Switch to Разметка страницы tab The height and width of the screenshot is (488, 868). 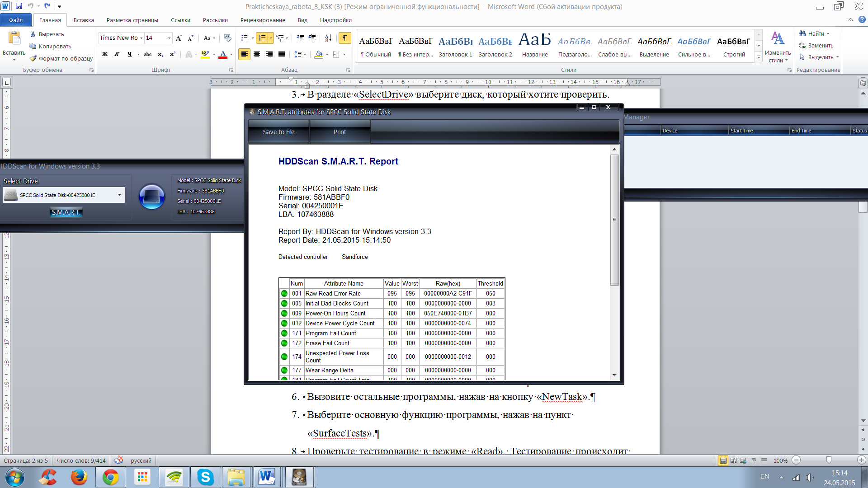132,20
